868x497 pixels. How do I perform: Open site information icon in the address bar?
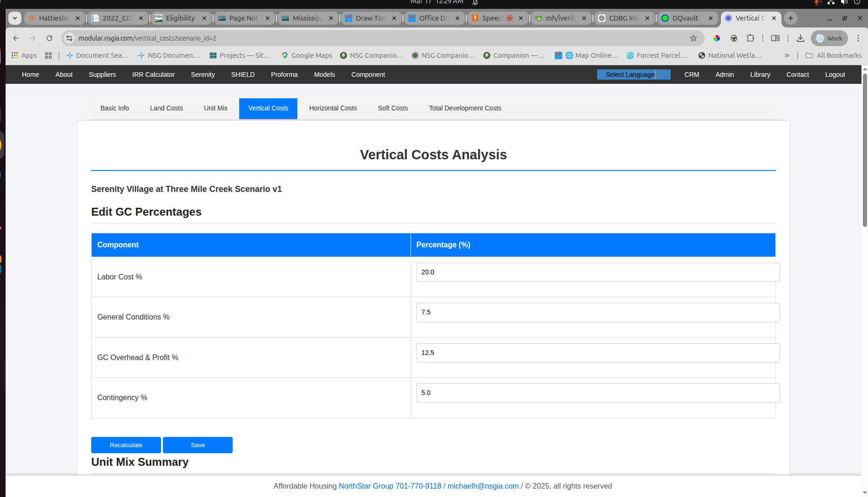point(69,38)
